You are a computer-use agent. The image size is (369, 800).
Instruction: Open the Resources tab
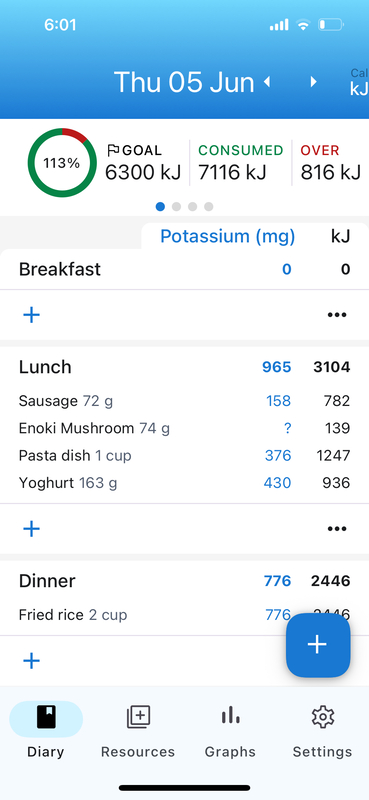[138, 730]
